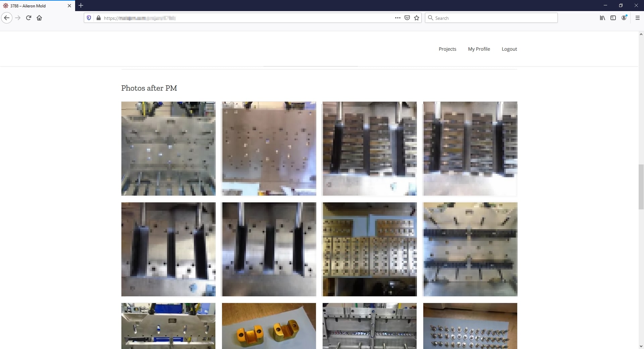Click the forward navigation arrow
Viewport: 644px width, 349px height.
18,18
